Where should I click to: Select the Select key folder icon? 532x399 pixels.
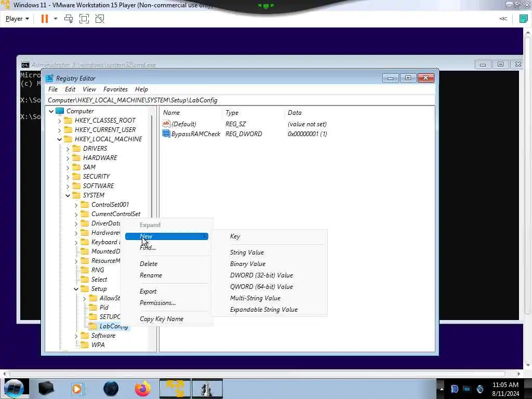point(85,280)
